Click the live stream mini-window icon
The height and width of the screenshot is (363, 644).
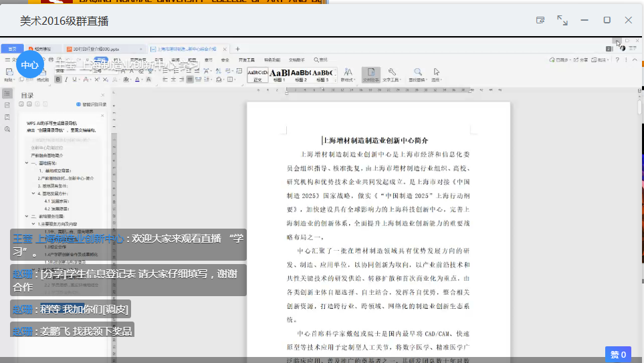(540, 20)
